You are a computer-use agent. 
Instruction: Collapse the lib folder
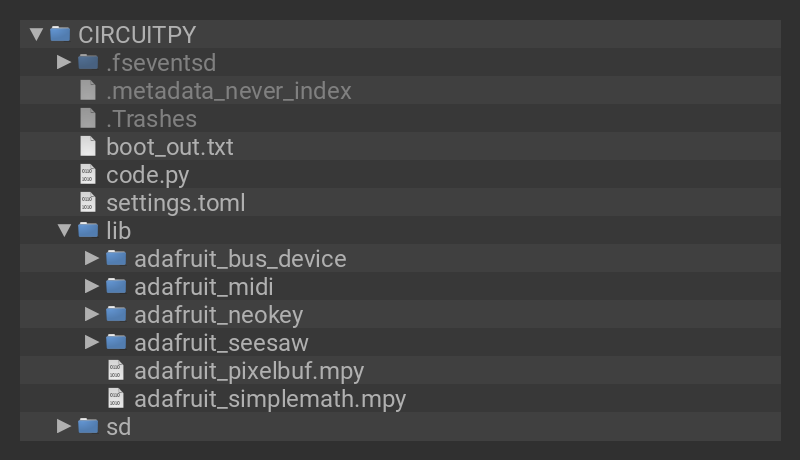64,230
